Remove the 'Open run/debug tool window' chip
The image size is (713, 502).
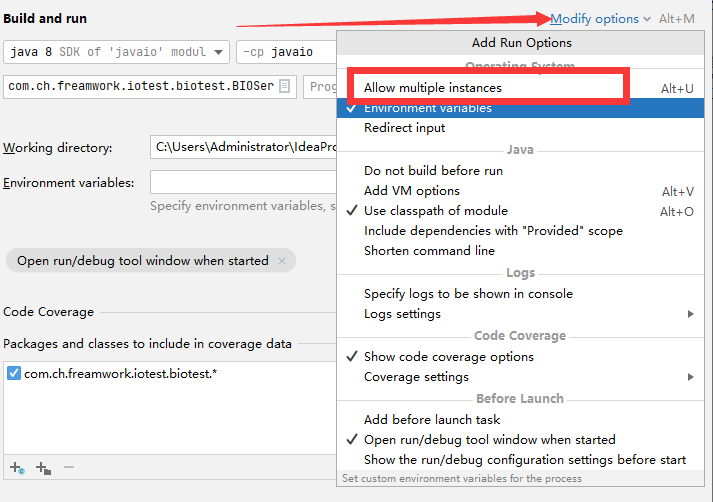point(282,261)
